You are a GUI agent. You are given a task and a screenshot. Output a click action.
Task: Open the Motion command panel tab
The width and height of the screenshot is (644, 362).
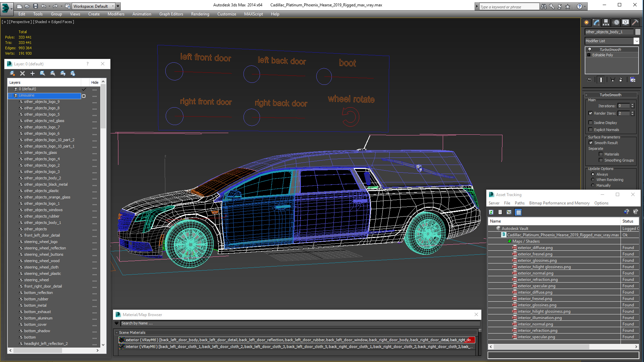coord(616,22)
